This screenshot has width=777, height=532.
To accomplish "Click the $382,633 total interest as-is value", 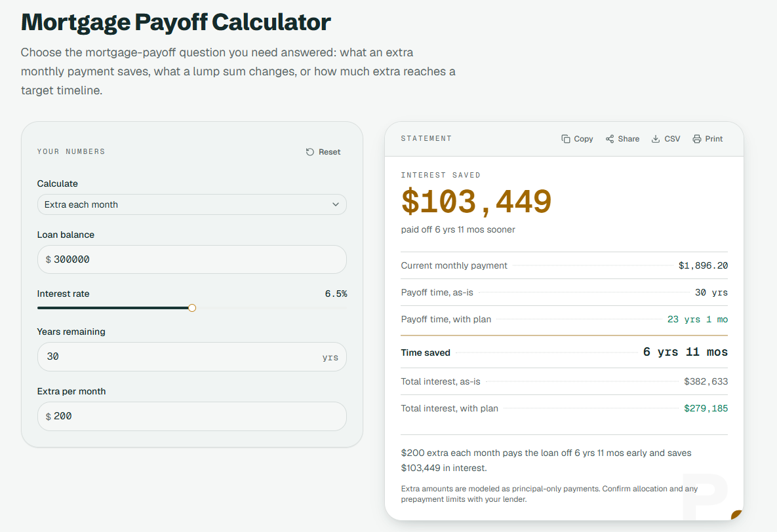I will pos(706,382).
